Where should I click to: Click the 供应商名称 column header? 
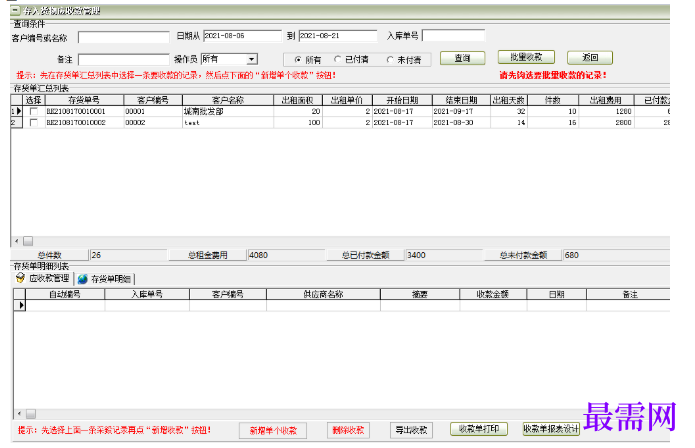323,294
